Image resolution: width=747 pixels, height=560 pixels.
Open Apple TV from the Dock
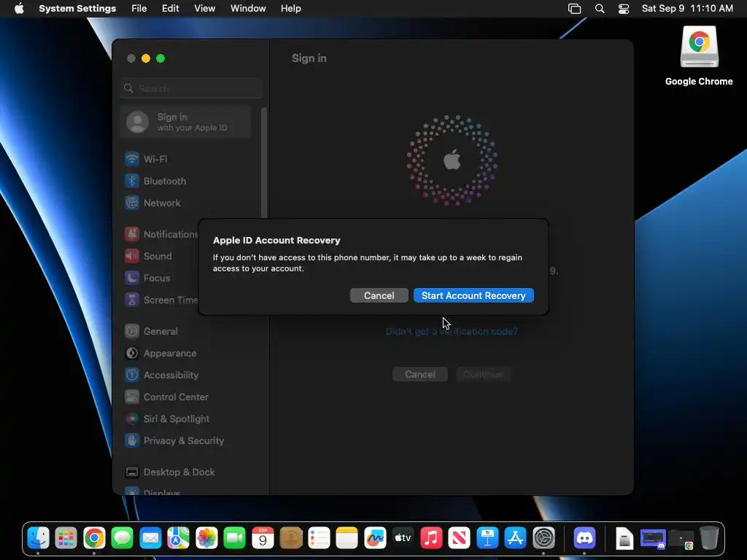[403, 538]
